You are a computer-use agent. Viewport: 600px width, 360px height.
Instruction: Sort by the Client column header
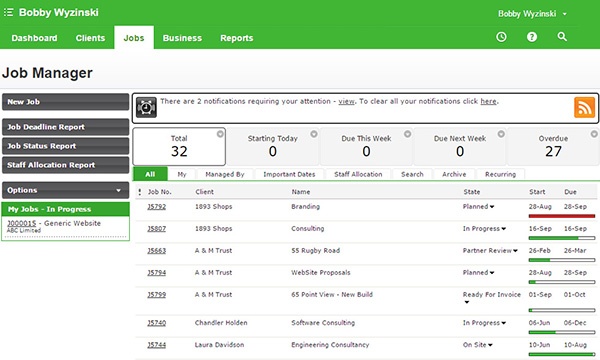pos(204,192)
